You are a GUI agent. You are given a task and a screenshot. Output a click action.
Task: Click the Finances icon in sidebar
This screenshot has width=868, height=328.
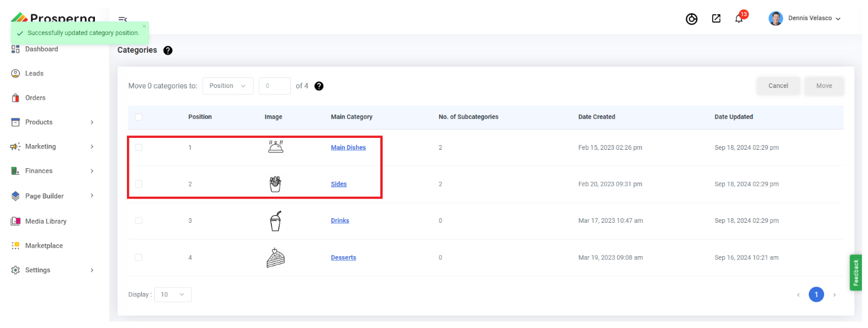[x=15, y=171]
